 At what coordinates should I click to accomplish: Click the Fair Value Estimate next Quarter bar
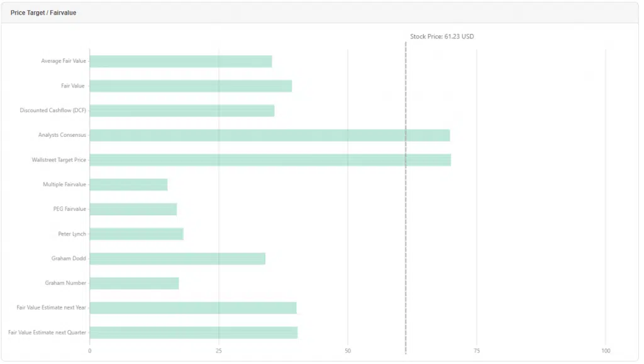pyautogui.click(x=193, y=333)
